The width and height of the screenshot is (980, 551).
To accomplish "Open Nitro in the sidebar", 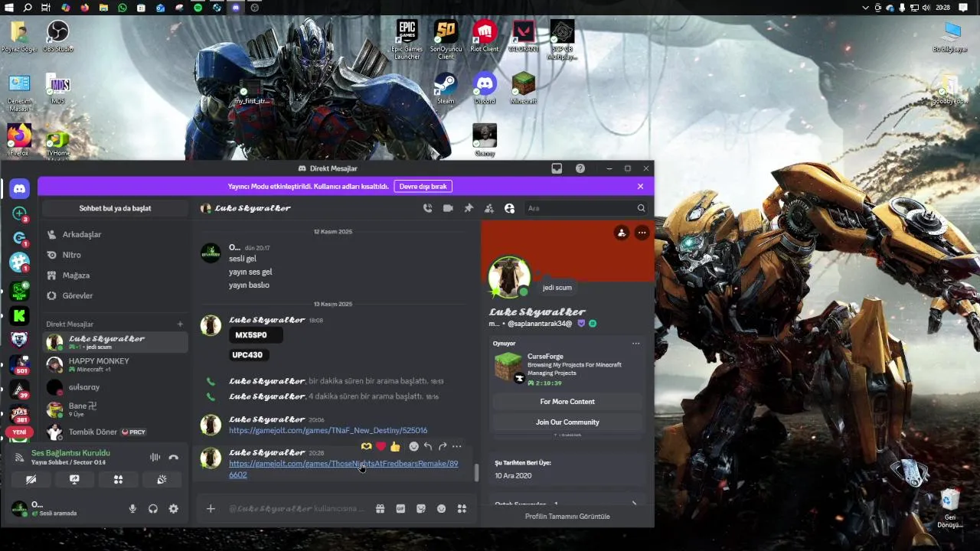I will (x=116, y=255).
